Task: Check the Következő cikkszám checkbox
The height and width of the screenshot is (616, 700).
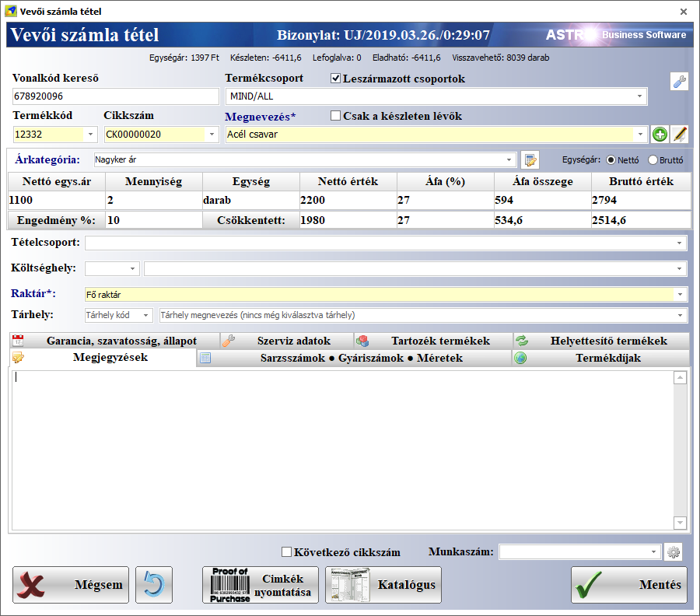Action: (x=286, y=552)
